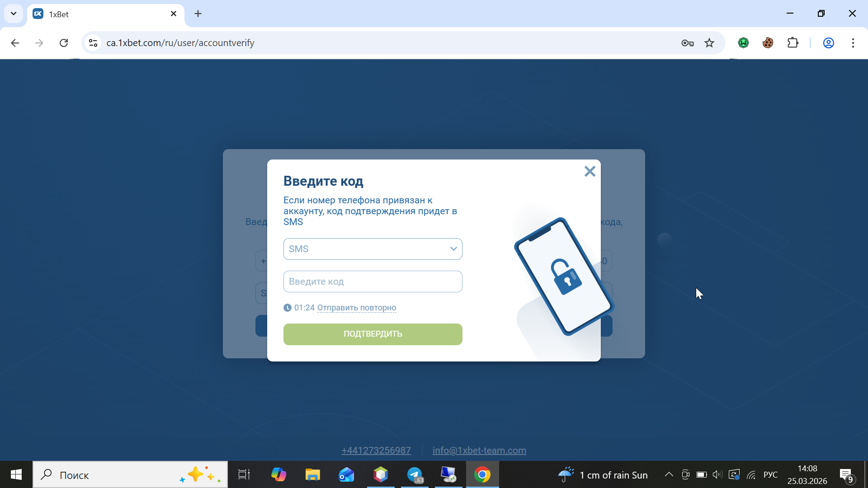Viewport: 868px width, 488px height.
Task: Open the Chrome profile icon
Action: point(828,43)
